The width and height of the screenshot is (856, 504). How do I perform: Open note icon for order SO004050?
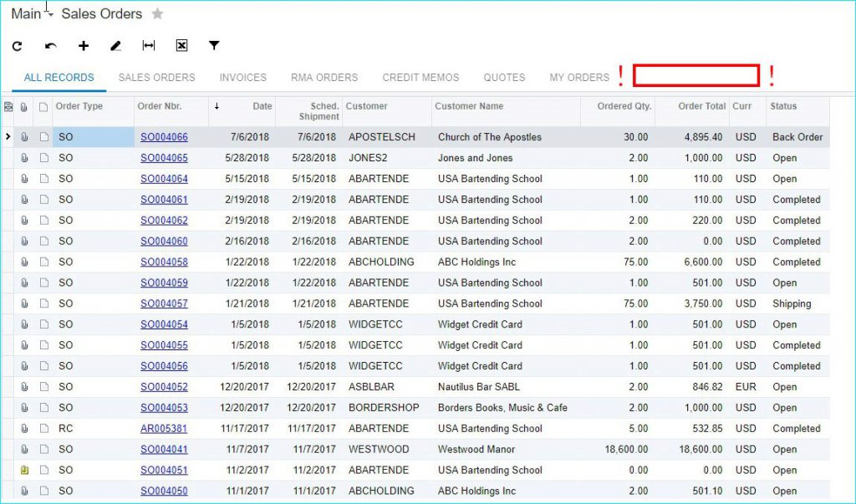click(44, 491)
